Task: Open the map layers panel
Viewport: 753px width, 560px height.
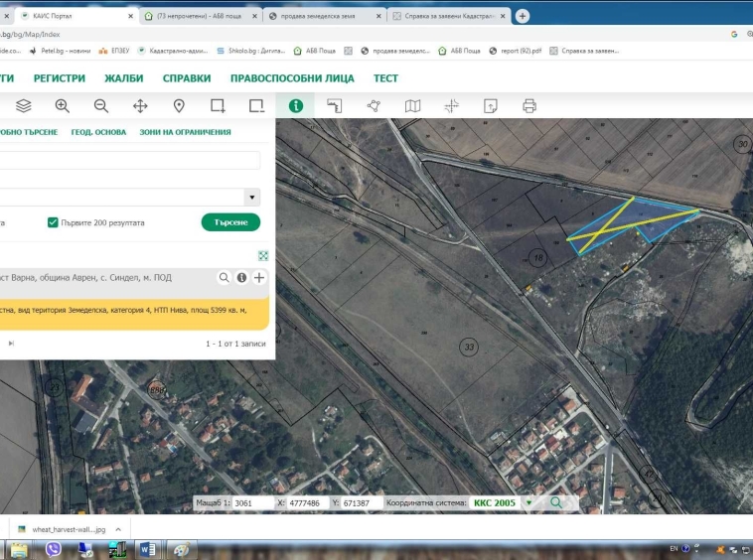Action: (24, 106)
